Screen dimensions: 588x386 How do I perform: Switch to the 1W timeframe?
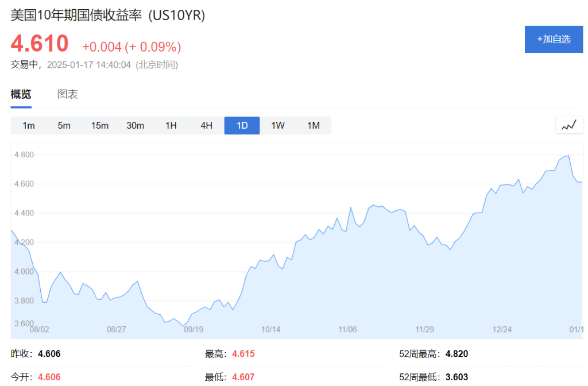tap(277, 125)
